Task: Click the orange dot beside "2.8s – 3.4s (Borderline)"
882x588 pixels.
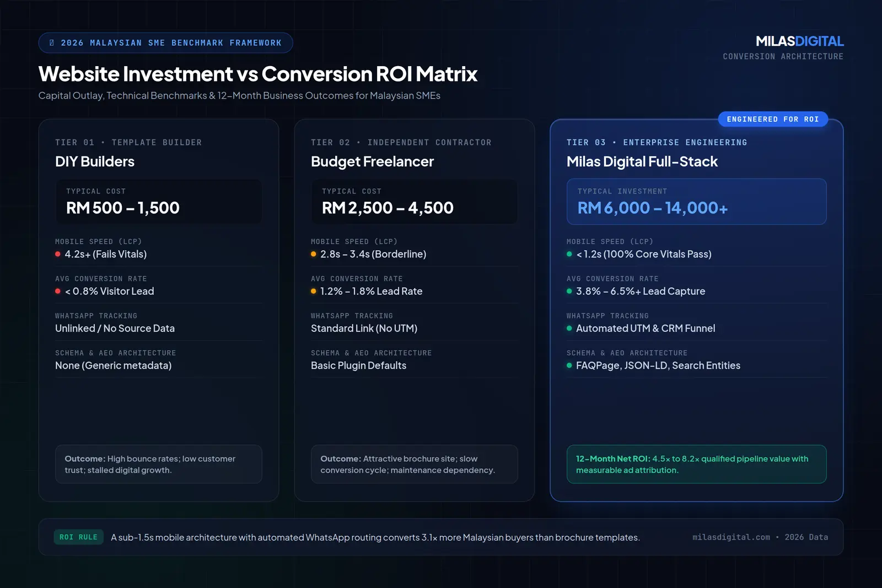Action: pos(314,254)
